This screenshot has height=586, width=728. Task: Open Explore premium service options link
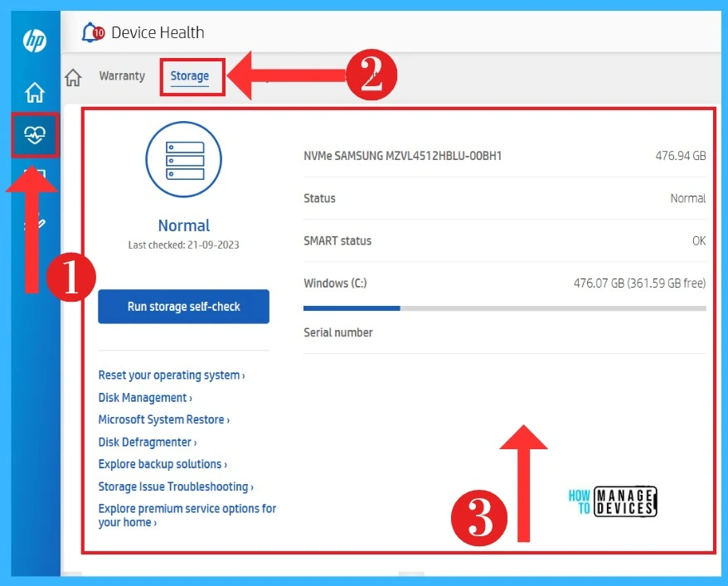pyautogui.click(x=187, y=515)
